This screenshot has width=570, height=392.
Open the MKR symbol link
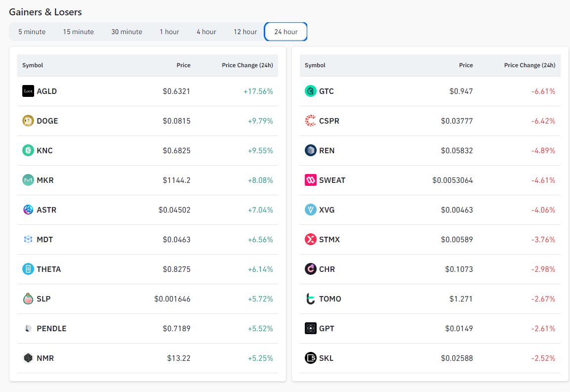tap(45, 180)
